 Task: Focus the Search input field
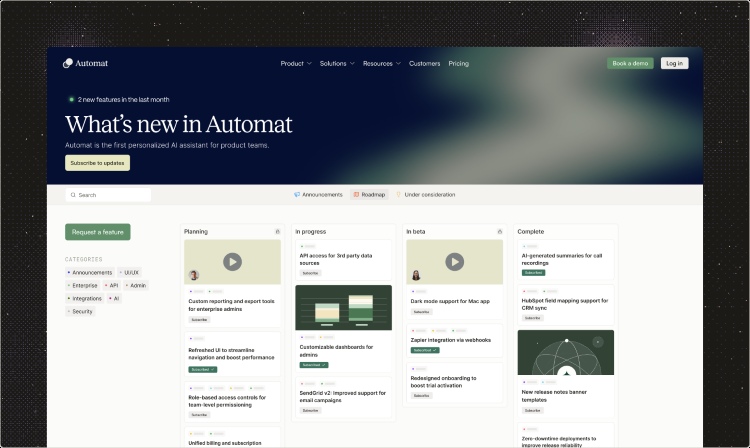(x=108, y=195)
